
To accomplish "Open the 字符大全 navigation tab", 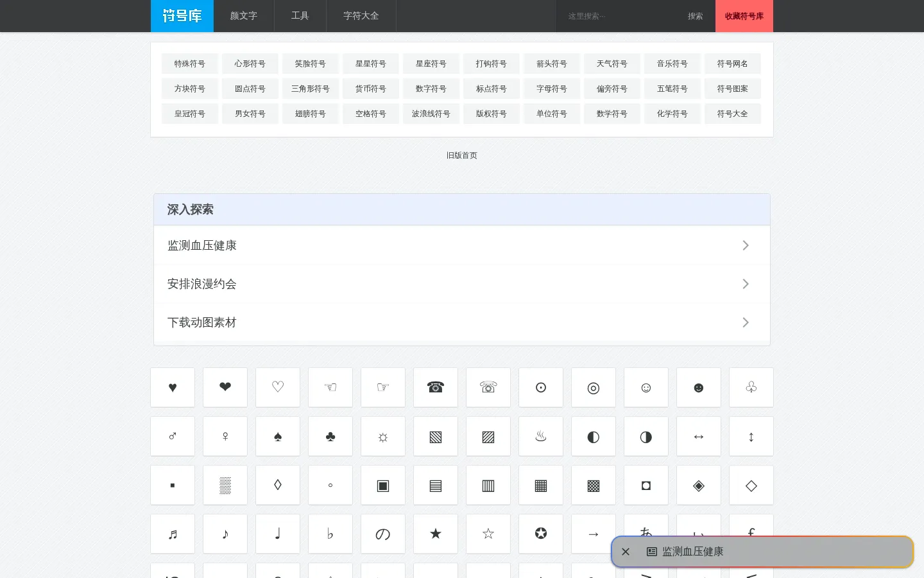I will tap(361, 16).
